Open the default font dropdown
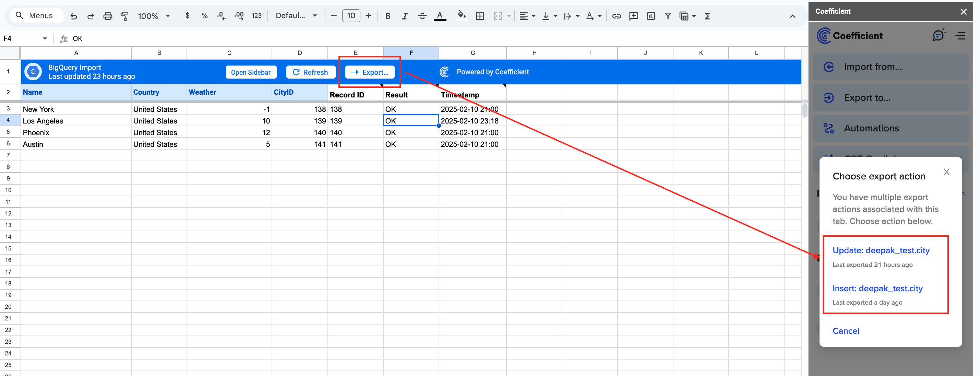The height and width of the screenshot is (376, 980). point(296,15)
